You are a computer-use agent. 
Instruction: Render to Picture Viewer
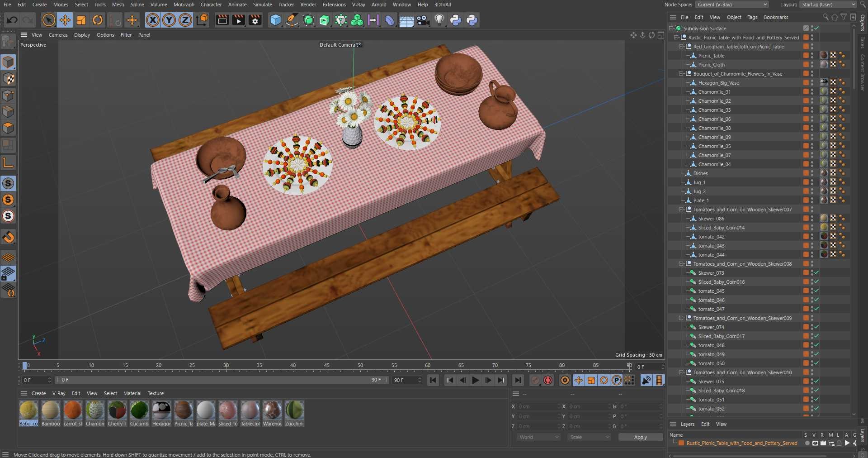click(238, 20)
